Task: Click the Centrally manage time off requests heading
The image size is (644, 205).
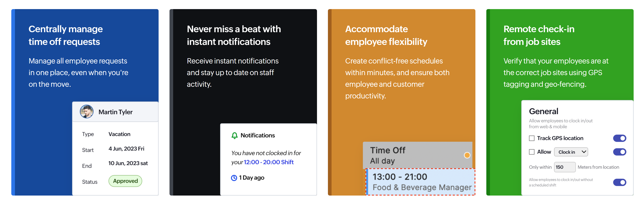Action: (x=66, y=35)
